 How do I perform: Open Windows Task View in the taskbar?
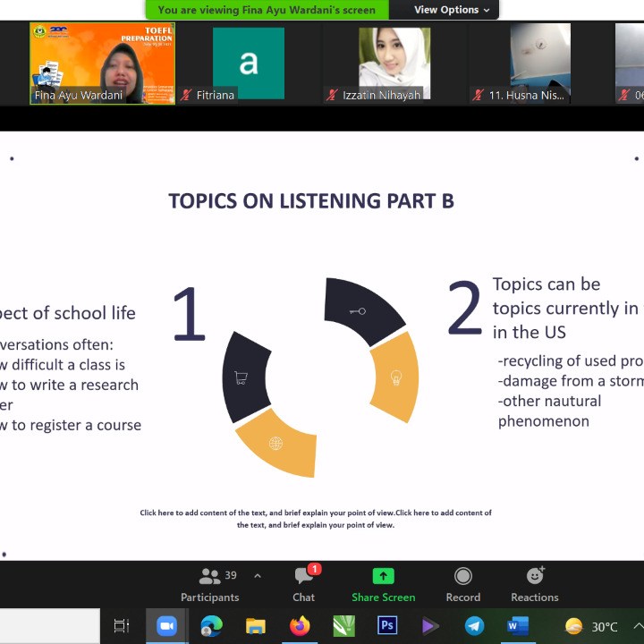[122, 626]
